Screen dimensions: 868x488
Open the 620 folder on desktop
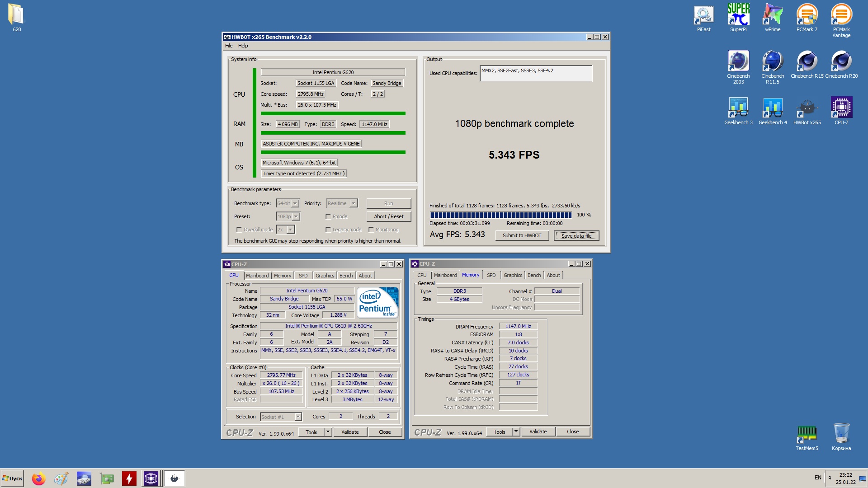click(x=16, y=18)
